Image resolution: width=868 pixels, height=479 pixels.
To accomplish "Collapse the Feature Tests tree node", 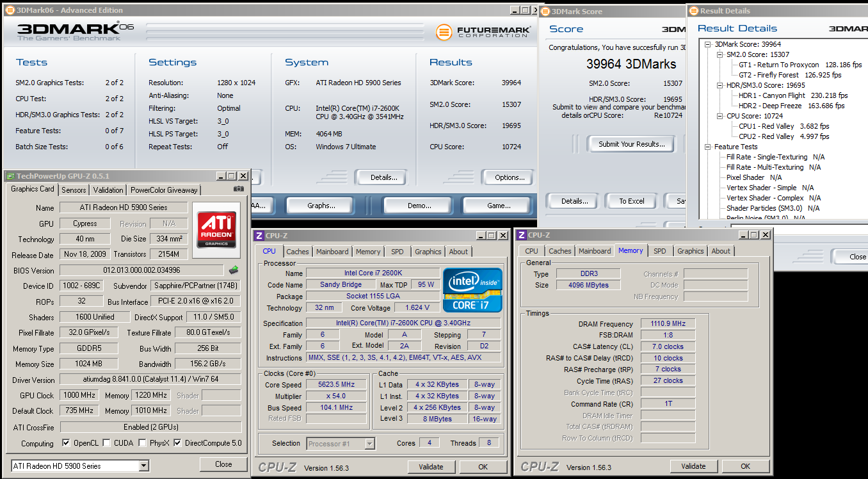I will [x=708, y=147].
